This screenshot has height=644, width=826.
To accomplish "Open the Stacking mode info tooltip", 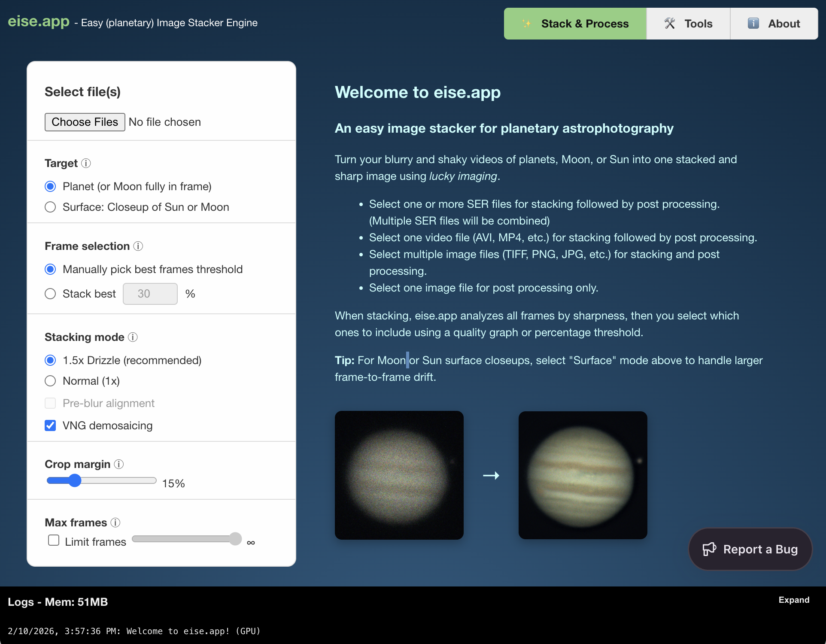I will 132,337.
